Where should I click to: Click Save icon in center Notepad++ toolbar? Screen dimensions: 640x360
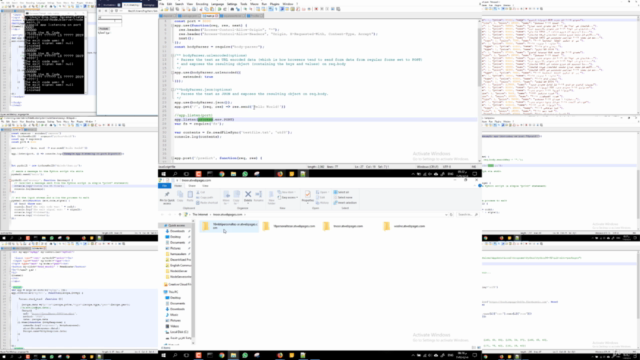[172, 9]
